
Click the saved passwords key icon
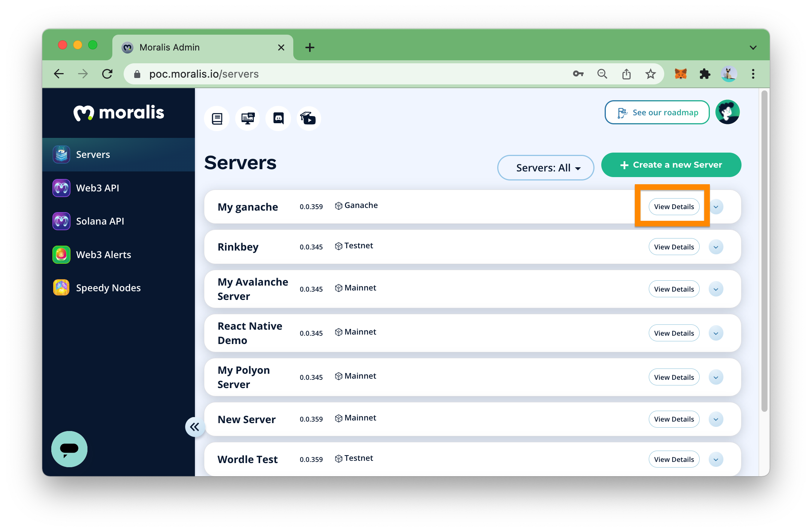coord(578,74)
